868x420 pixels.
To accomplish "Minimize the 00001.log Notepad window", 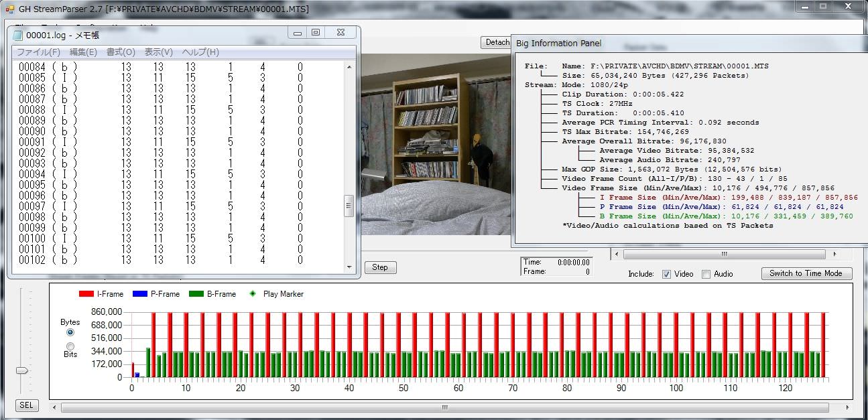I will (x=297, y=32).
